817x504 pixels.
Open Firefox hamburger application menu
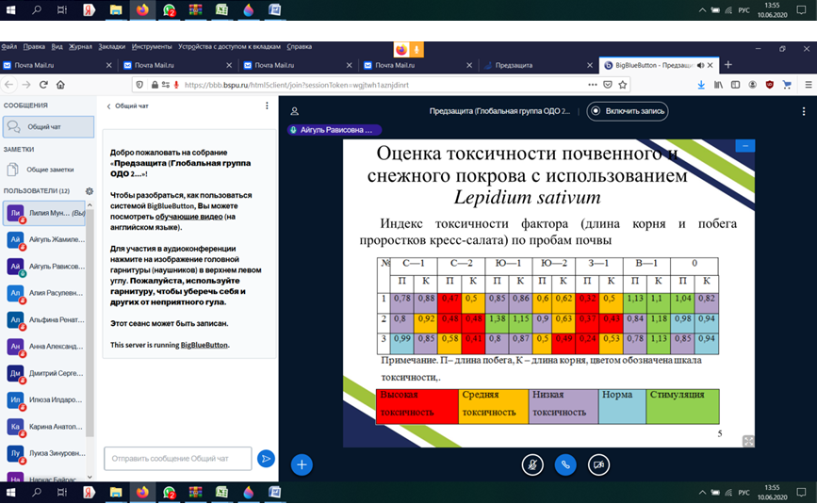pyautogui.click(x=809, y=85)
